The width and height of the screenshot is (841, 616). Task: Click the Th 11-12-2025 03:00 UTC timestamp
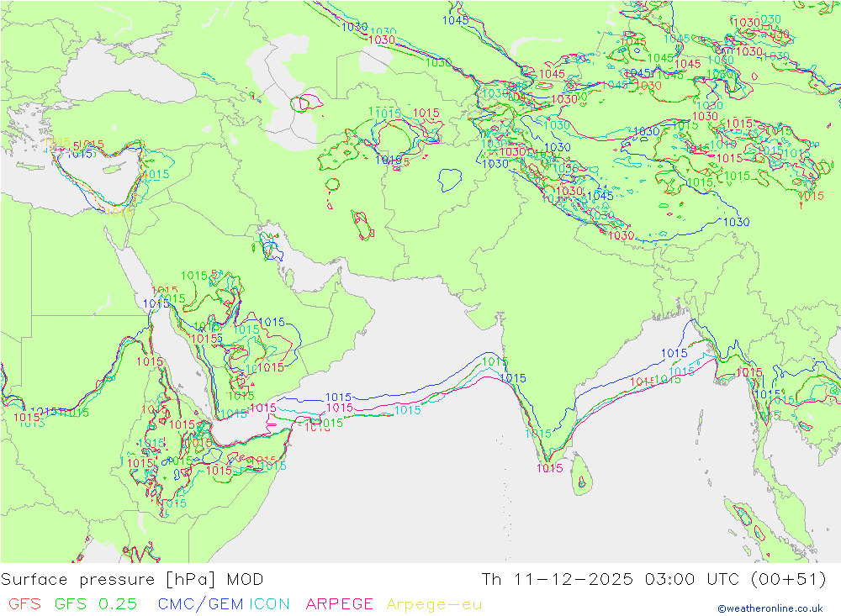(x=610, y=579)
